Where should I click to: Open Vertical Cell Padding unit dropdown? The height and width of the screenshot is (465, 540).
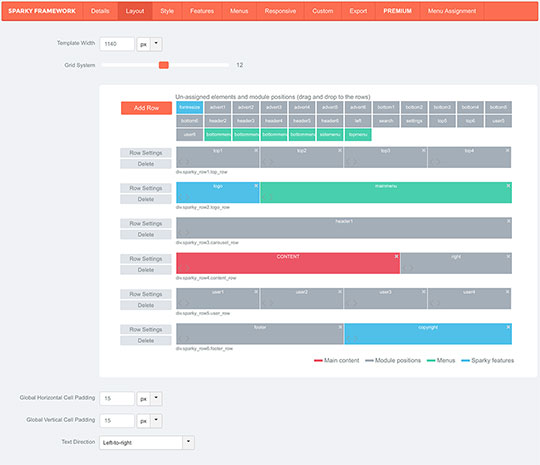point(156,421)
